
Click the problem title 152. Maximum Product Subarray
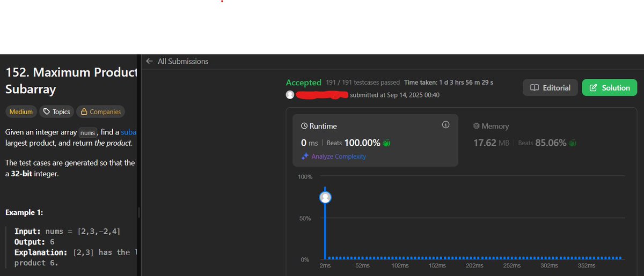[71, 81]
